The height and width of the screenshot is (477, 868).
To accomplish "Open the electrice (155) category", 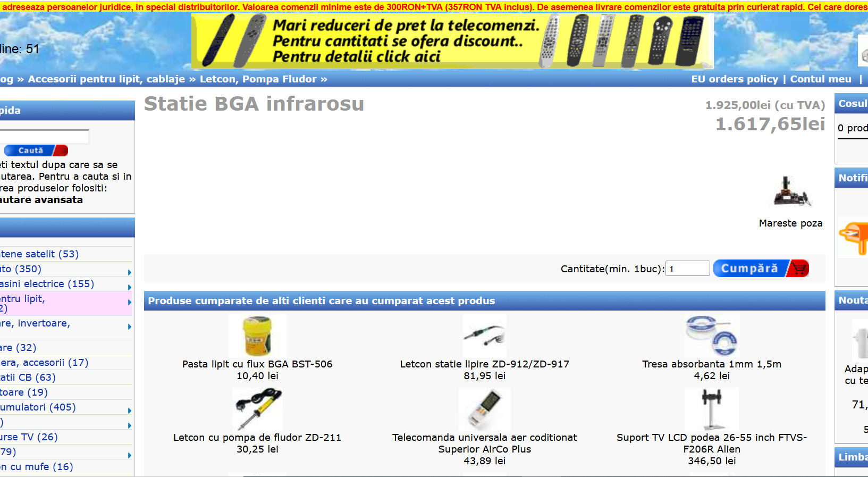I will coord(47,284).
